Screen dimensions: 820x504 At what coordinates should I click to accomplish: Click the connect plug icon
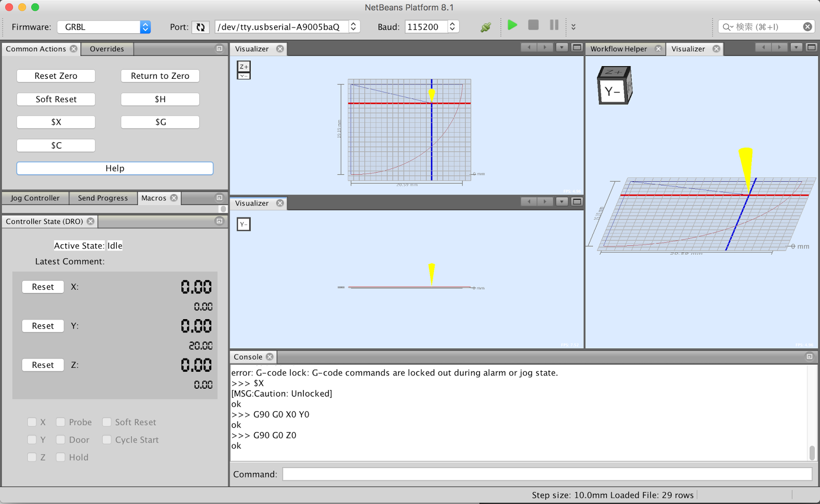click(x=485, y=26)
